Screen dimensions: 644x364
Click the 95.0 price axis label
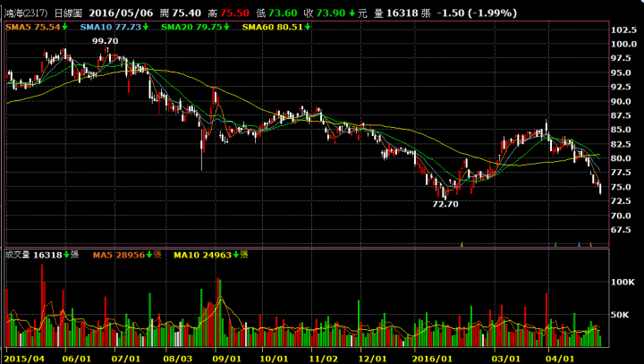[x=622, y=72]
